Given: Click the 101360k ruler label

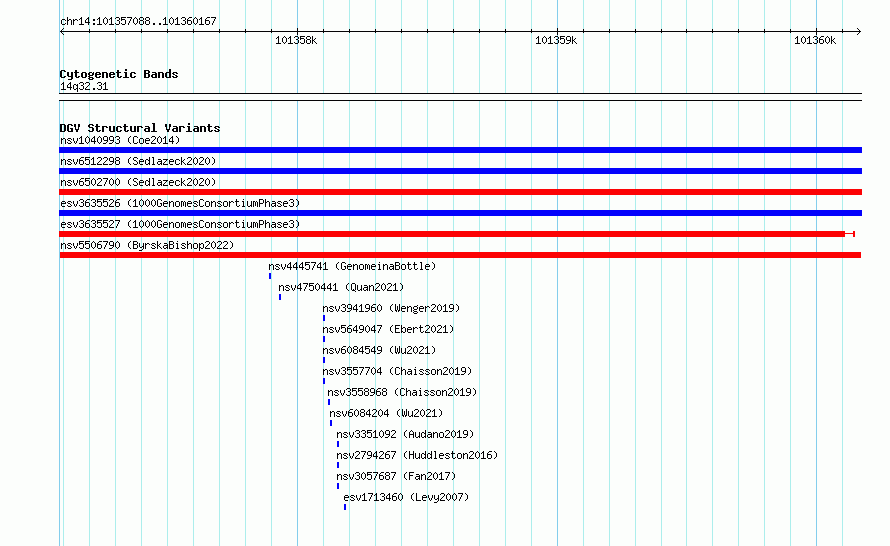Looking at the screenshot, I should point(815,40).
